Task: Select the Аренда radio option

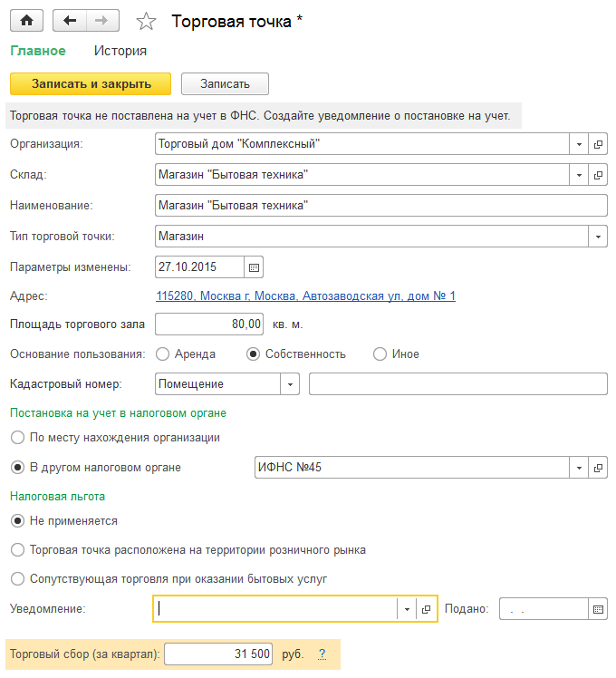Action: click(x=163, y=354)
